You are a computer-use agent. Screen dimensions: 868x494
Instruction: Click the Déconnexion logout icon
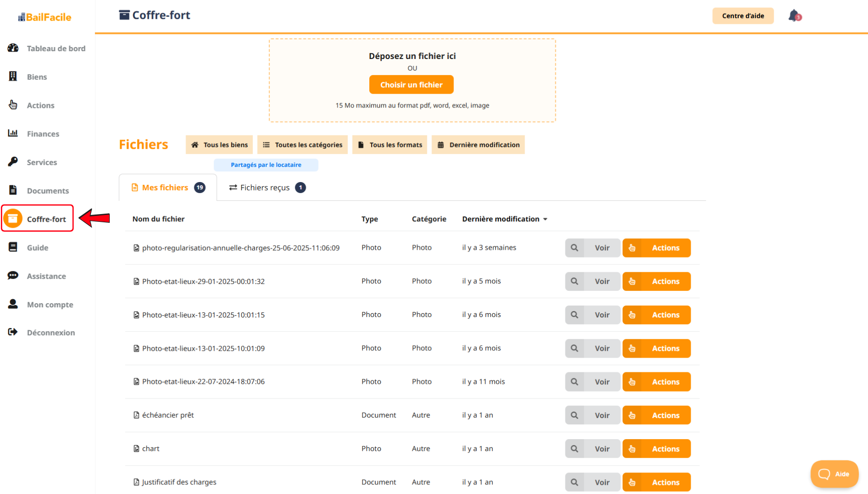(x=13, y=332)
